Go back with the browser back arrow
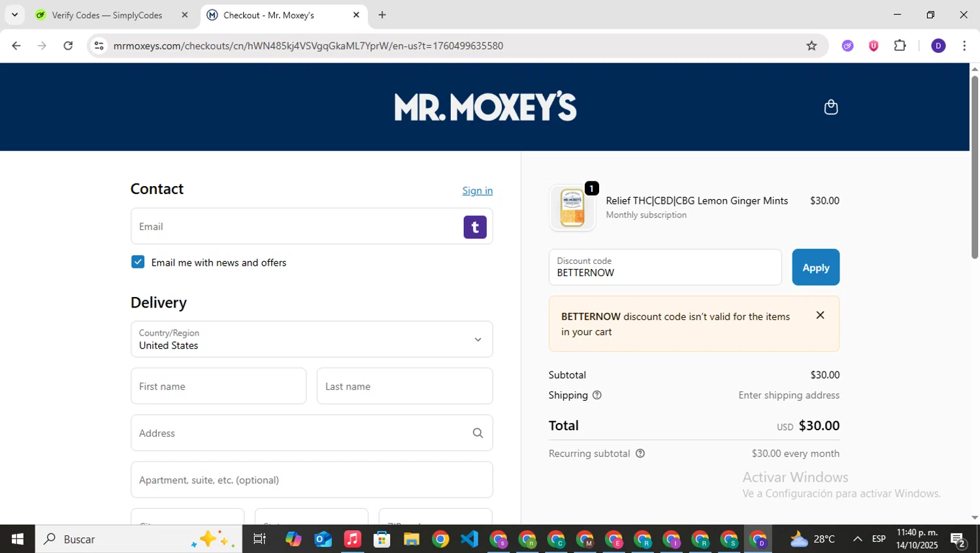Screen dimensions: 980x553 click(16, 46)
